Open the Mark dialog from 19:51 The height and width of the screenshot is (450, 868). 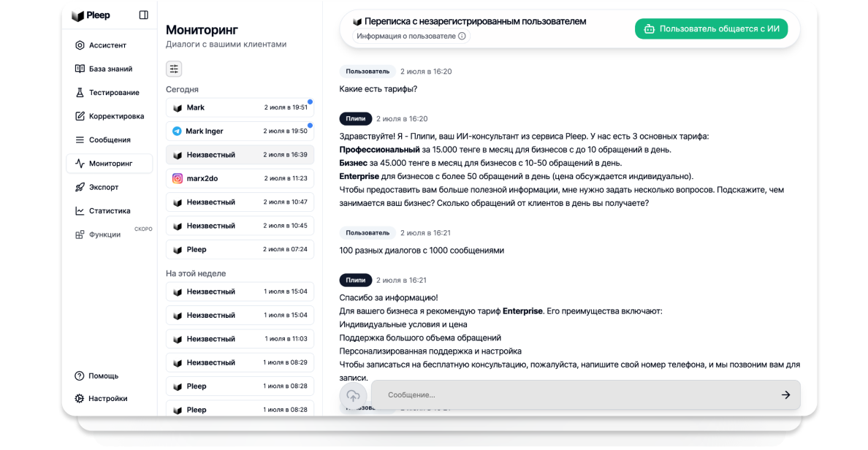point(240,107)
